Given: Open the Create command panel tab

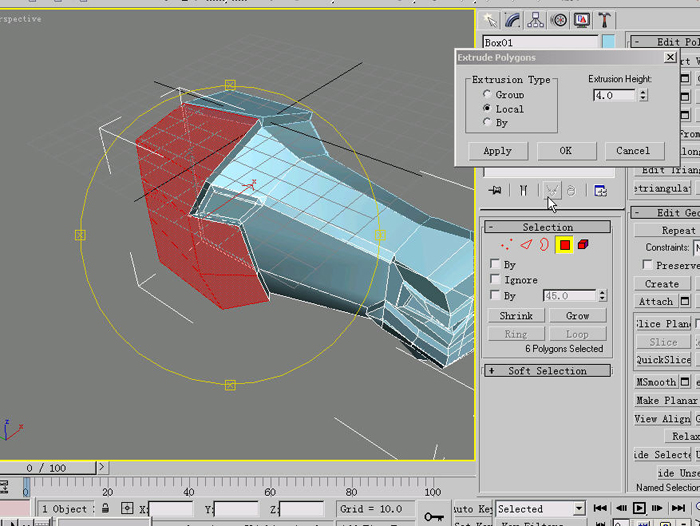Looking at the screenshot, I should click(490, 20).
